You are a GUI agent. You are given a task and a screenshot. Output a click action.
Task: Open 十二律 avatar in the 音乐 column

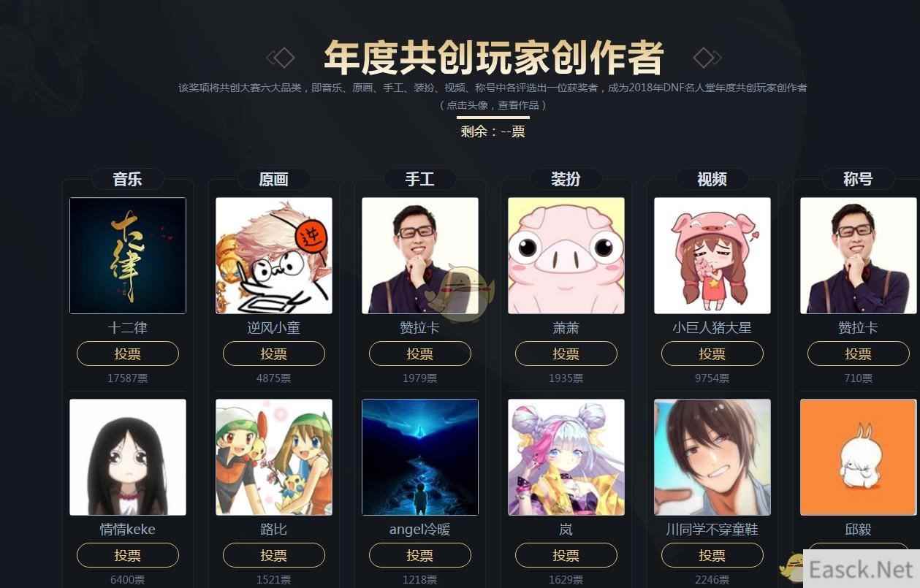pos(128,256)
